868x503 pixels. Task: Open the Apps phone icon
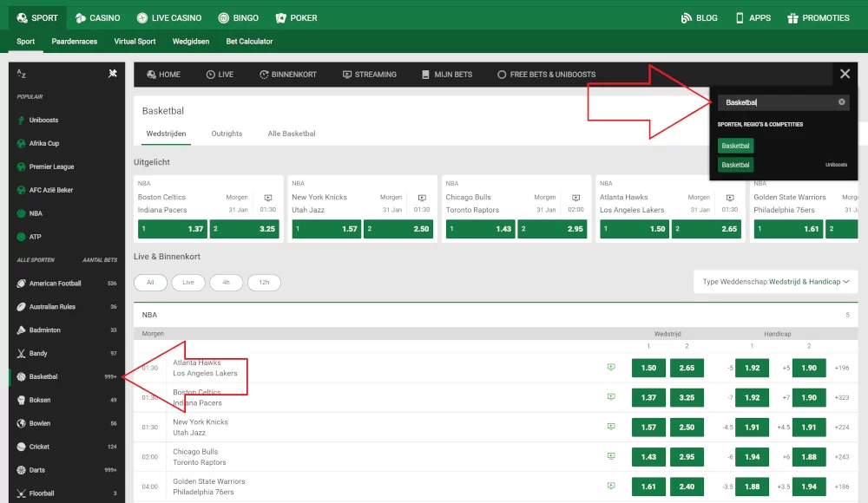click(740, 17)
